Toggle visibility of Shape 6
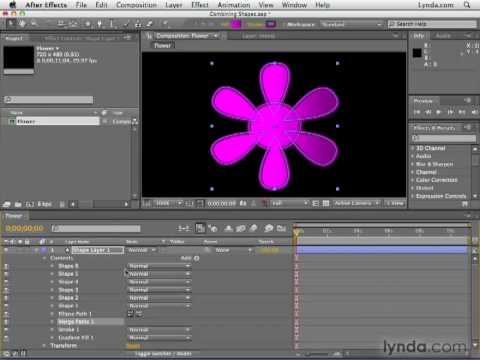 tap(6, 266)
